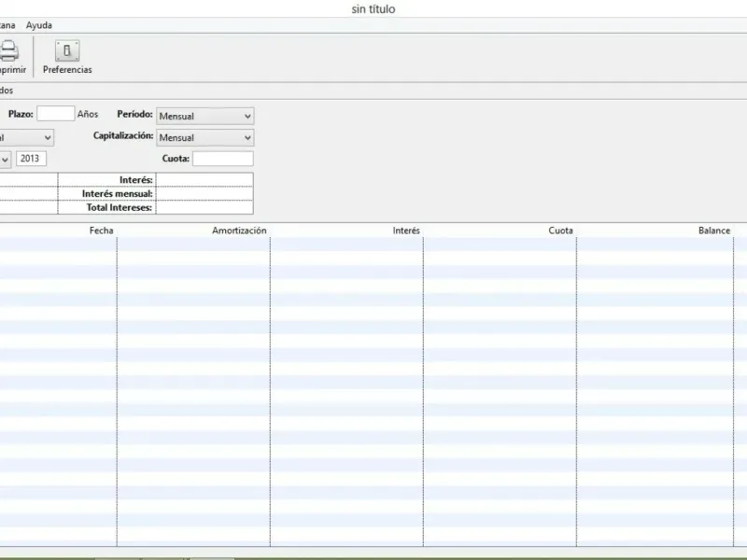Click the Plazo years input field
747x560 pixels.
pyautogui.click(x=56, y=114)
